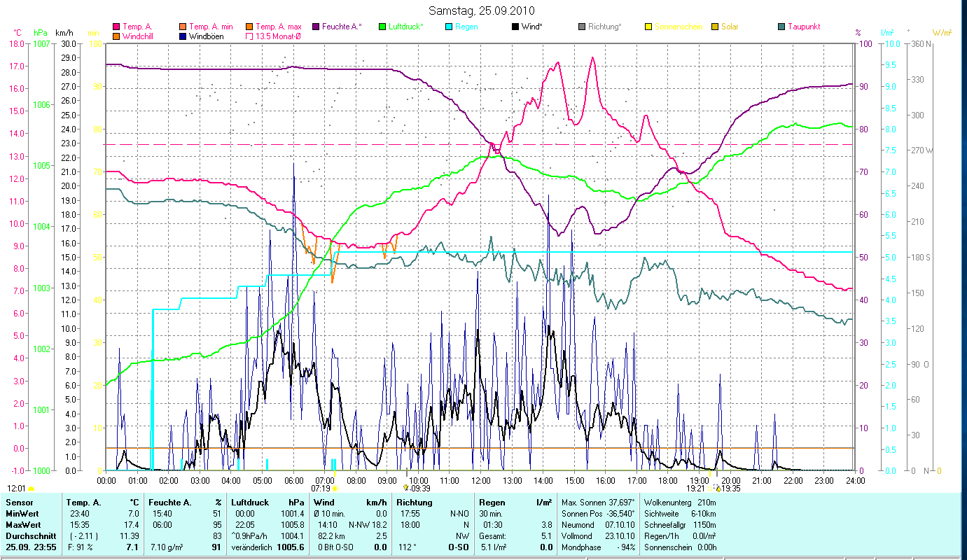
Task: Click the 19:21 sunset time label
Action: click(696, 489)
